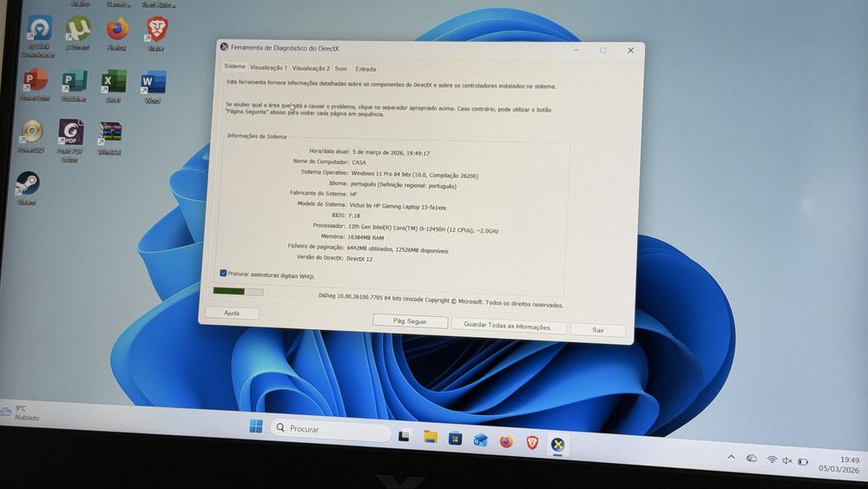Click the Victus by HP model text
The width and height of the screenshot is (868, 489).
click(398, 206)
